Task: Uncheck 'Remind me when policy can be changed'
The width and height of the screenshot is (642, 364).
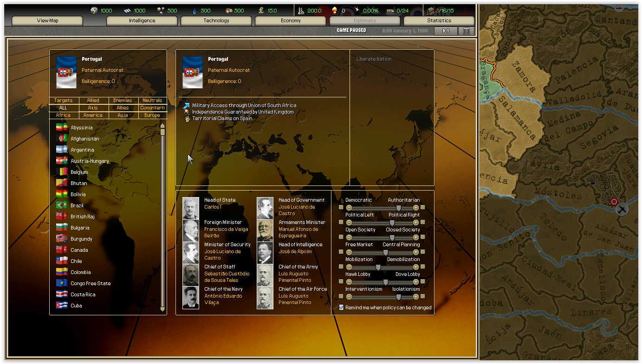Action: tap(342, 307)
